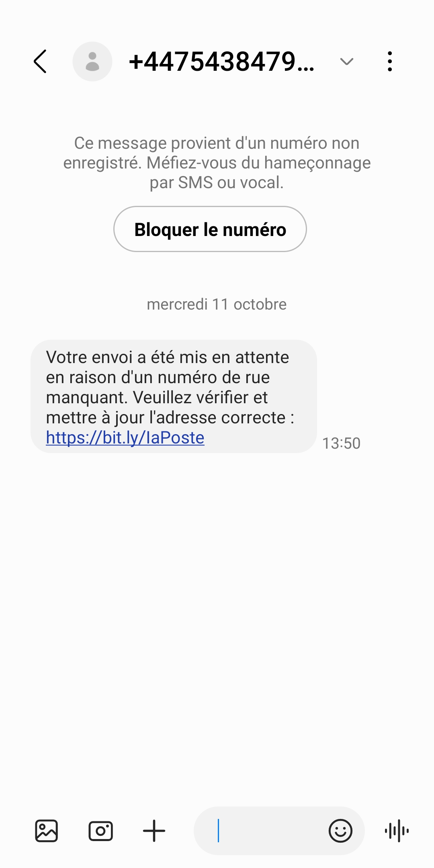Tap the phishing warning notice text
434x868 pixels.
217,163
